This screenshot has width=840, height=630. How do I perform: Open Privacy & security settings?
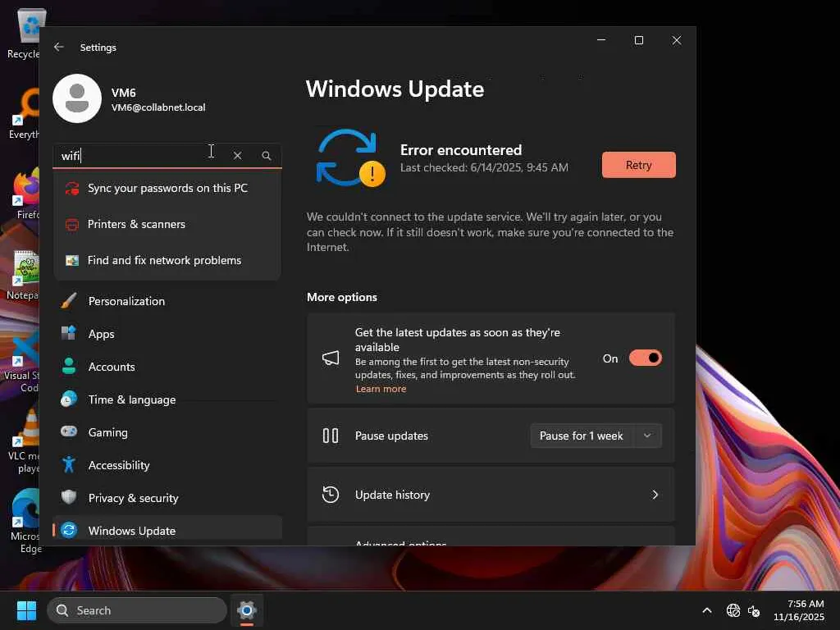click(x=167, y=498)
